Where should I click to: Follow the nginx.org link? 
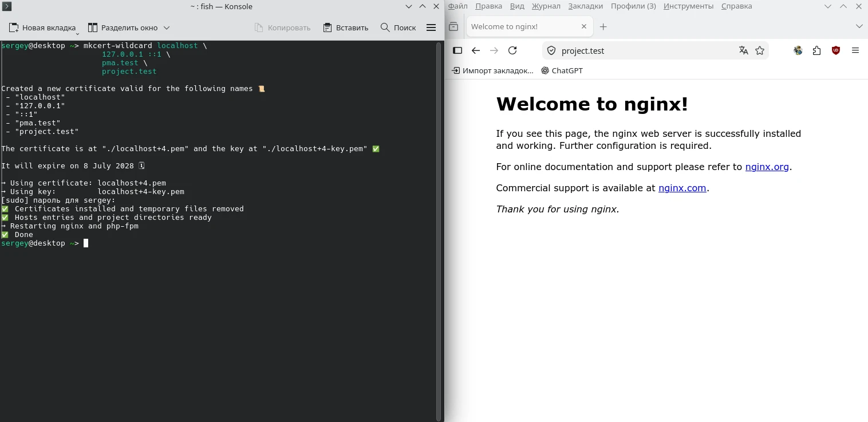click(767, 167)
